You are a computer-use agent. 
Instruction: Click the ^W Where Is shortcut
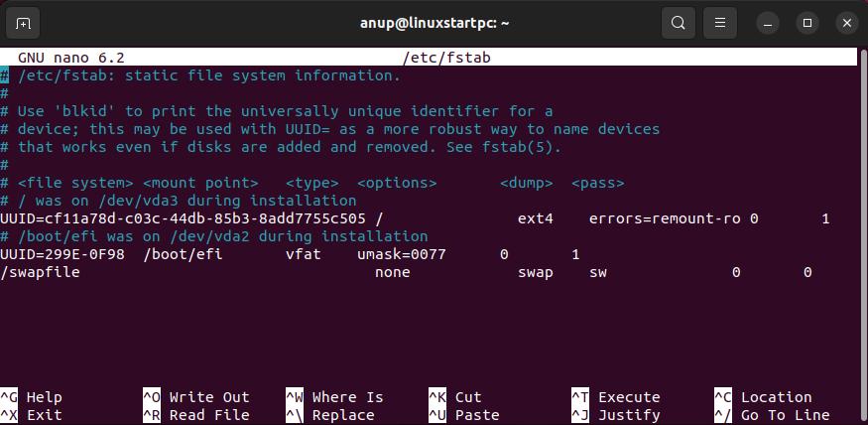click(x=334, y=397)
